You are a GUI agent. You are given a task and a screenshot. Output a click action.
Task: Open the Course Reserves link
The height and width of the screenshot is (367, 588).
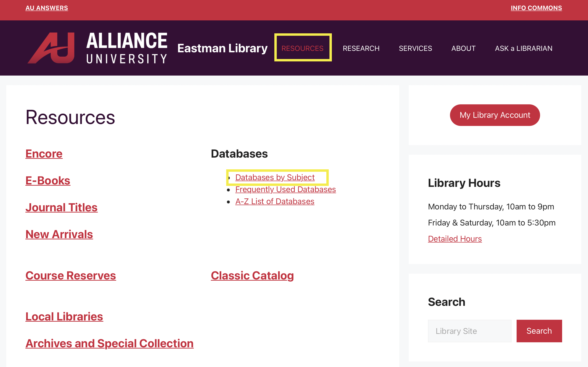[70, 276]
